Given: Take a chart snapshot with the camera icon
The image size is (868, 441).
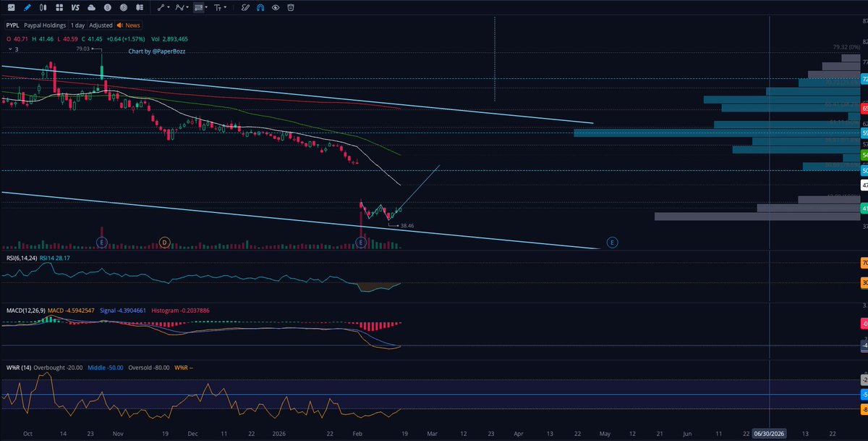Looking at the screenshot, I should [x=10, y=8].
